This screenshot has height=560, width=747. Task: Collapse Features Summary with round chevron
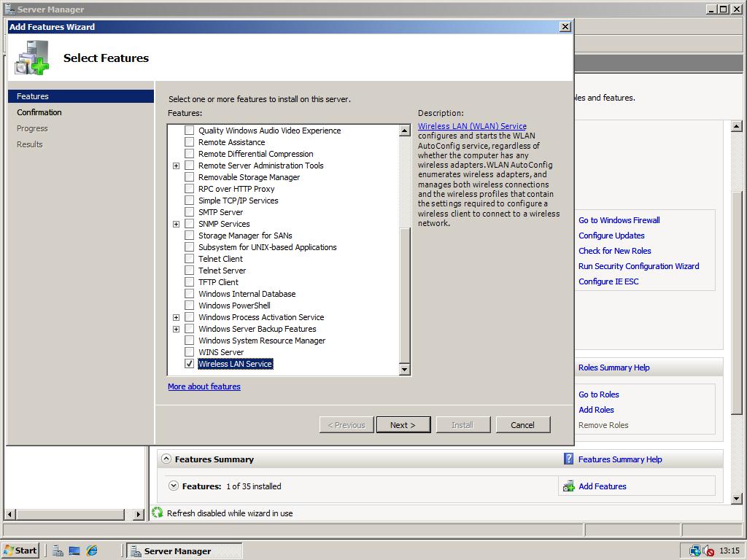pyautogui.click(x=166, y=459)
